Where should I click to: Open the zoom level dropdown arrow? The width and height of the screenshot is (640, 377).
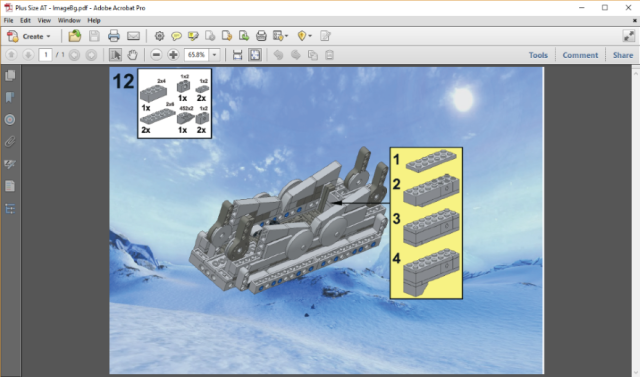tap(214, 55)
